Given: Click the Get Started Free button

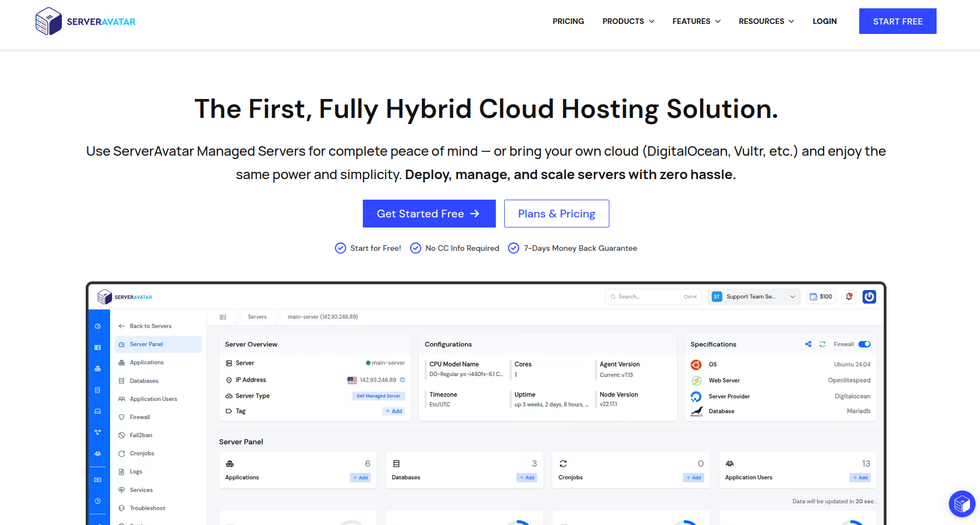Looking at the screenshot, I should 429,214.
